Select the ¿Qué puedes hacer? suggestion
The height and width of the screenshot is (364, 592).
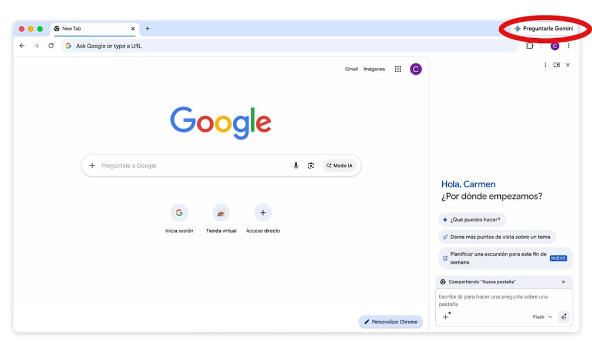pos(472,220)
